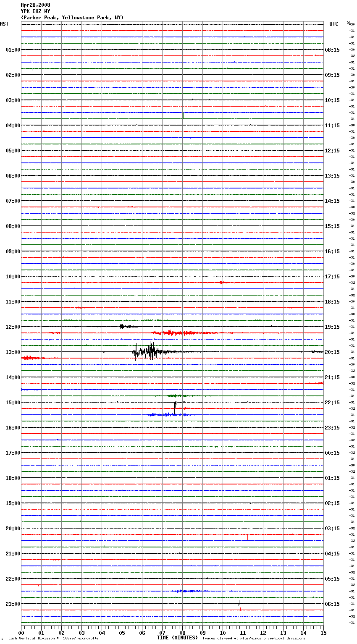This screenshot has height=644, width=357.
Task: Choose the MST time label "08:00"
Action: coord(13,226)
